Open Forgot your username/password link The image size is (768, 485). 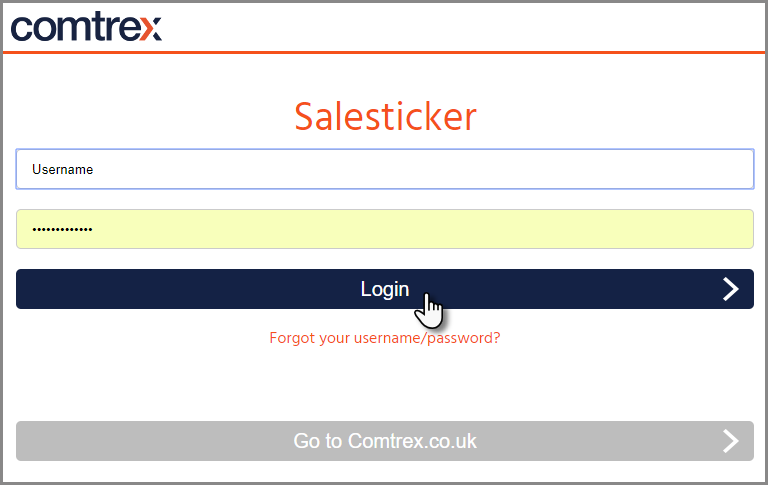[385, 338]
